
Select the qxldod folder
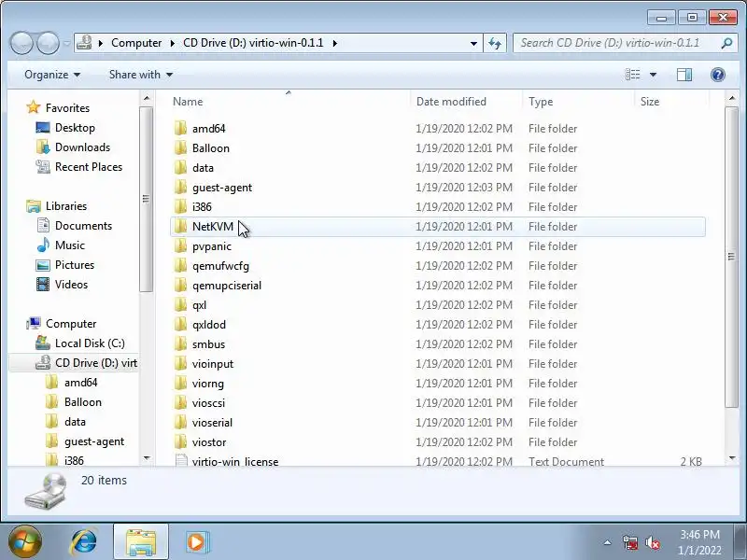click(208, 325)
